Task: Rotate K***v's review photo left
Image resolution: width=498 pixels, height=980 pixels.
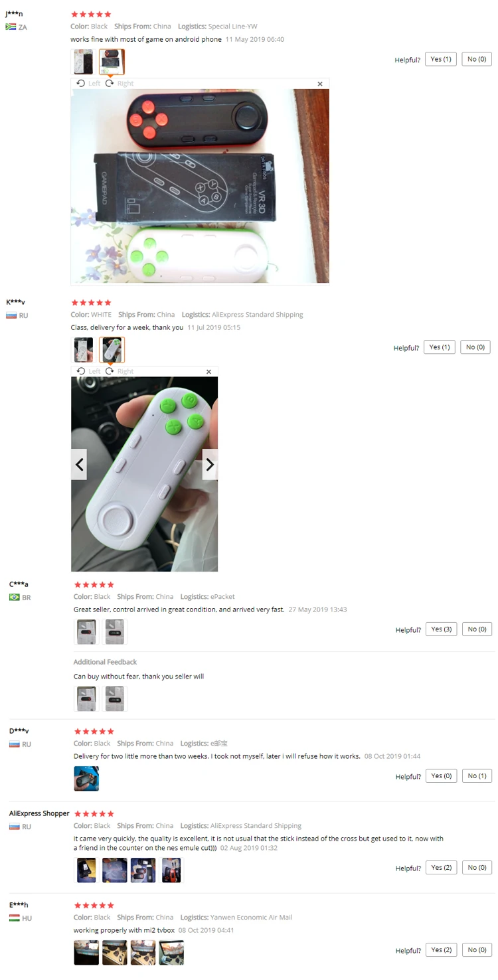Action: (88, 372)
